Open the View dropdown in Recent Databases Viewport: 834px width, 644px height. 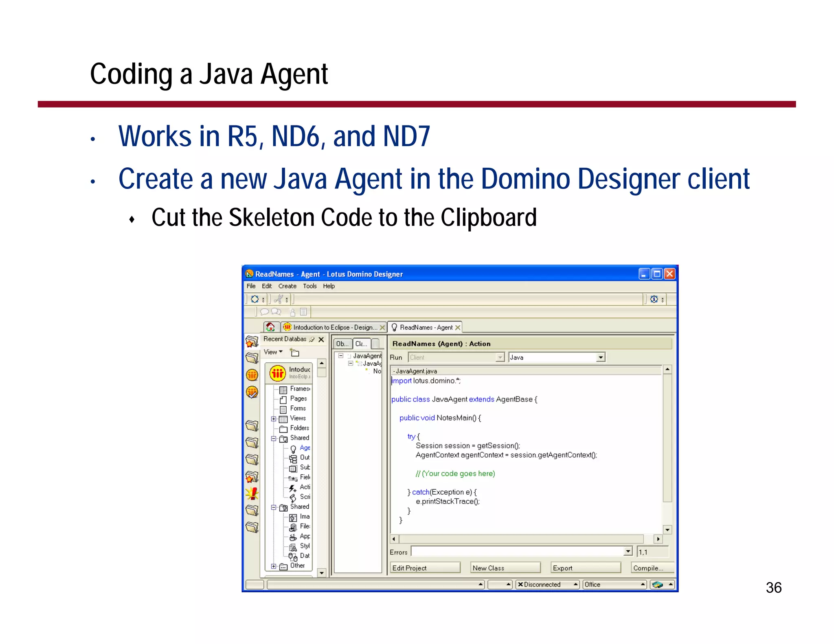tap(273, 352)
